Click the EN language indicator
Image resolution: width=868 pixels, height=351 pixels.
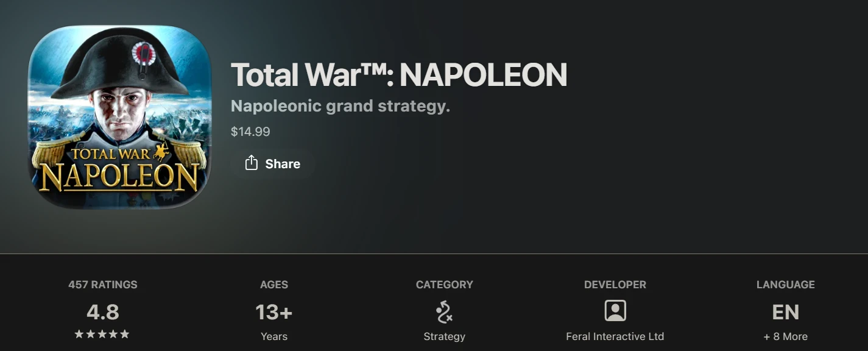tap(785, 312)
